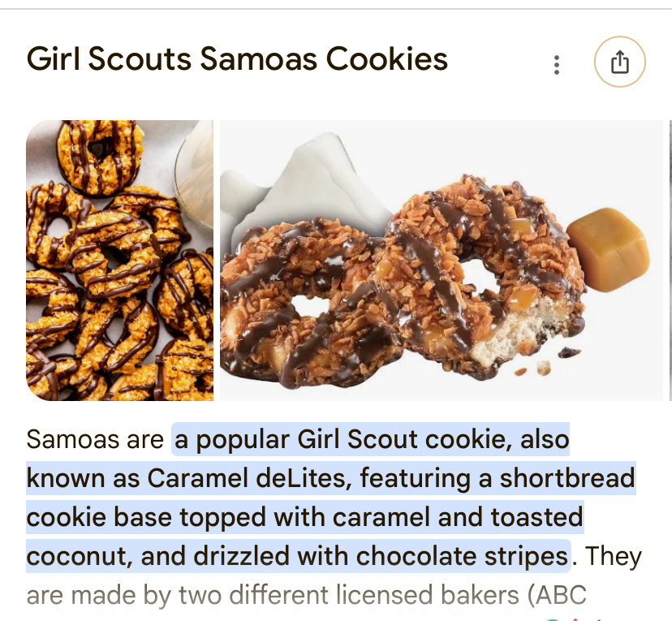Screen dimensions: 672x621
Task: Click the "Girl Scouts Samoas Cookies" heading
Action: click(x=237, y=59)
